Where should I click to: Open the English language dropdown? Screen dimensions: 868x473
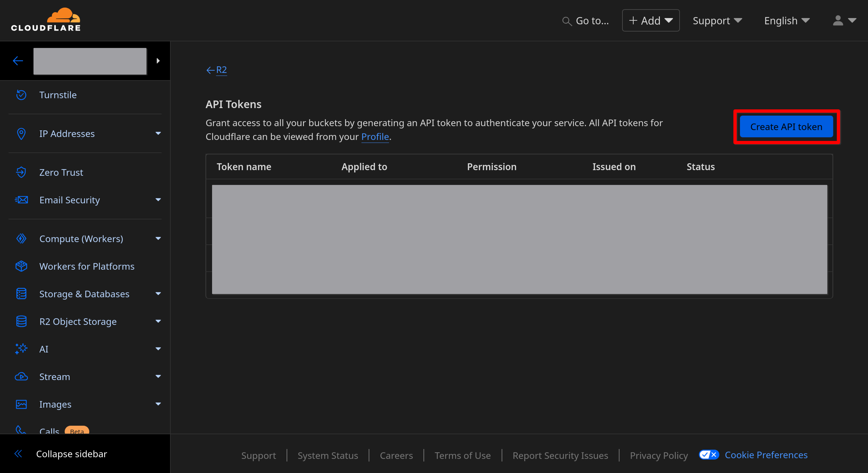[x=786, y=21]
